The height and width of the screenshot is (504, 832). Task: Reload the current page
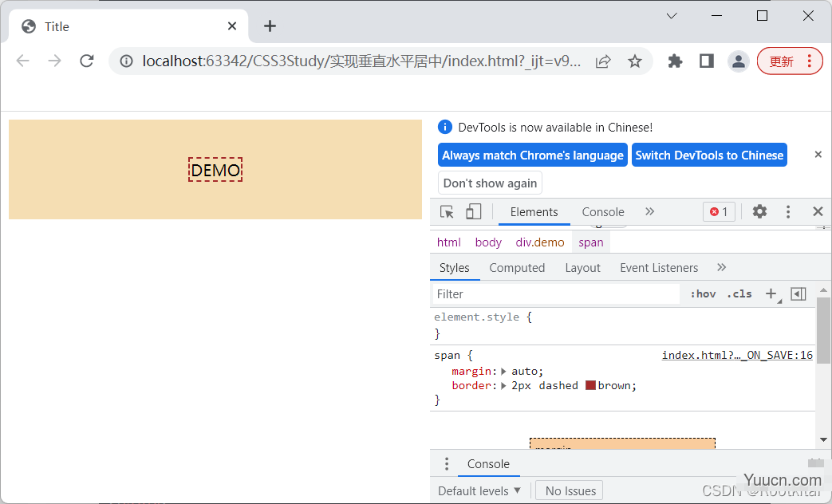(86, 61)
